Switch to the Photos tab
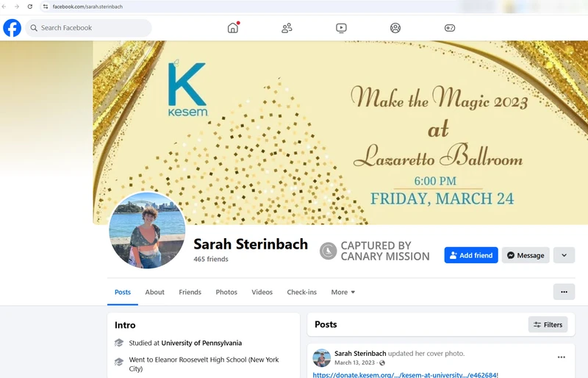 tap(226, 292)
